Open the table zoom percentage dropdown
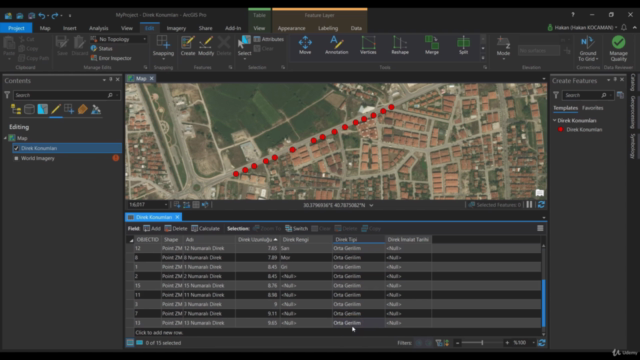 [533, 343]
